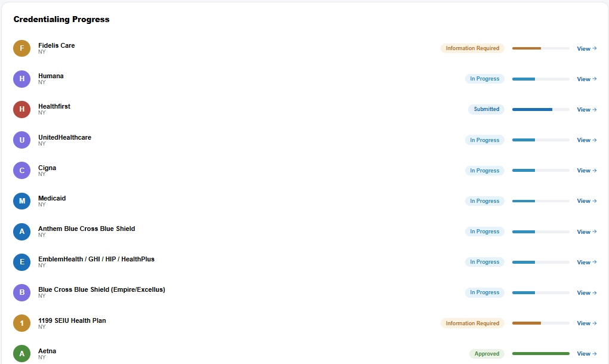Click EmblemHealth In Progress status badge
The height and width of the screenshot is (364, 609).
coord(485,262)
